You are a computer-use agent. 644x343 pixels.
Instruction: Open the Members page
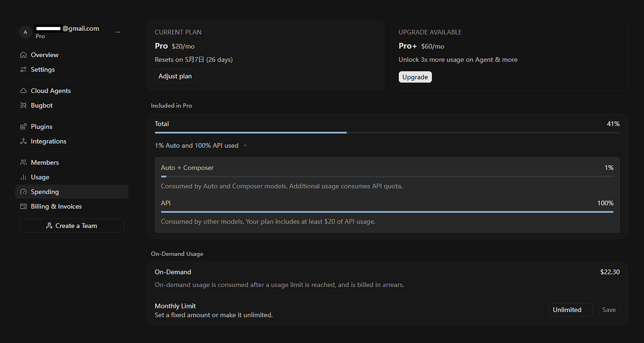point(72,163)
